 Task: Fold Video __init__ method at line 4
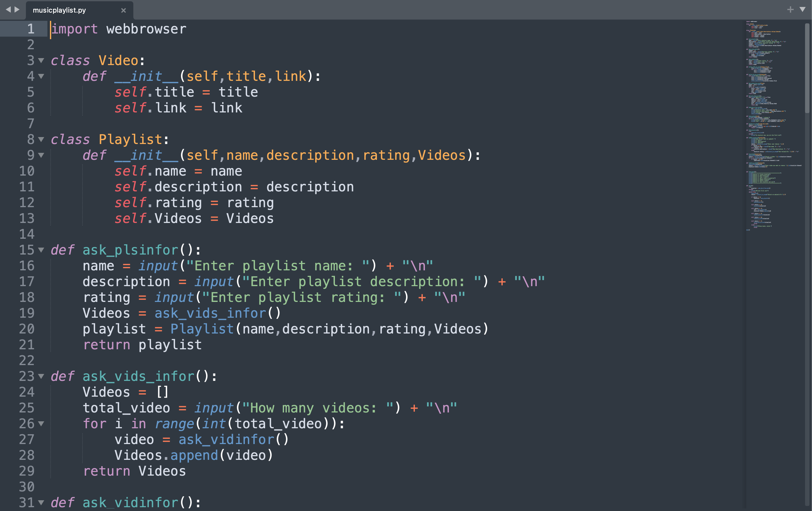(41, 76)
